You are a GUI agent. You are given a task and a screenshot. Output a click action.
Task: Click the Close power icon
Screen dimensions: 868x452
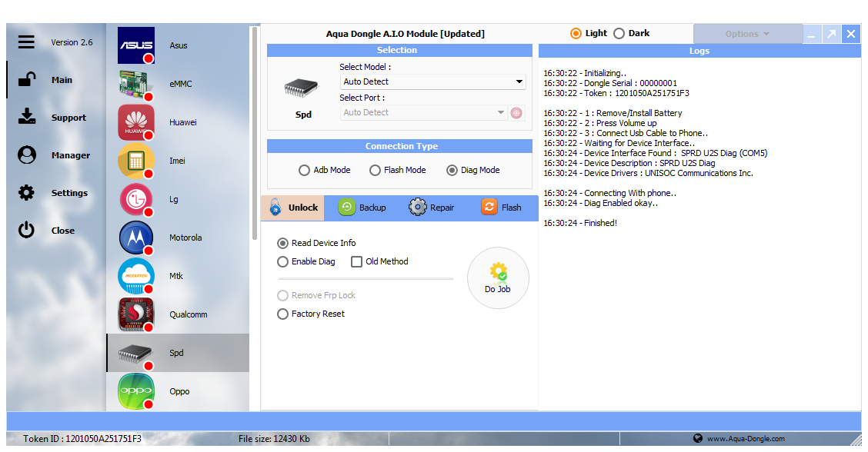tap(26, 230)
